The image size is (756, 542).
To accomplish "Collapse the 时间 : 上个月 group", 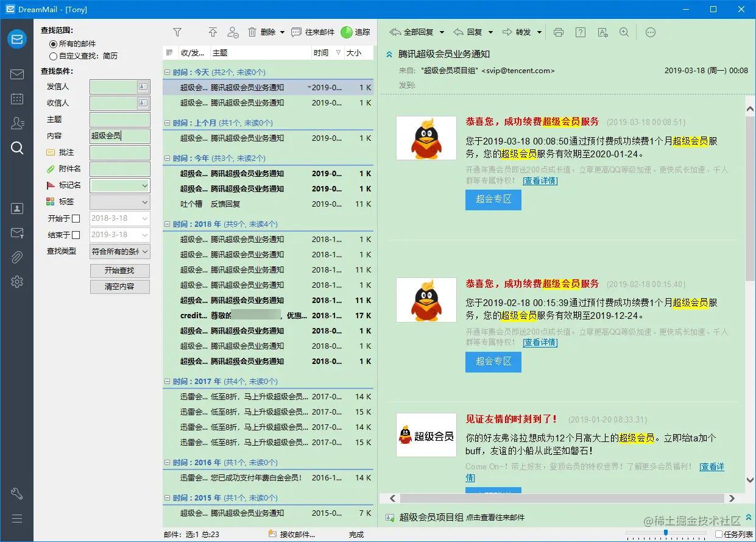I will coord(168,123).
